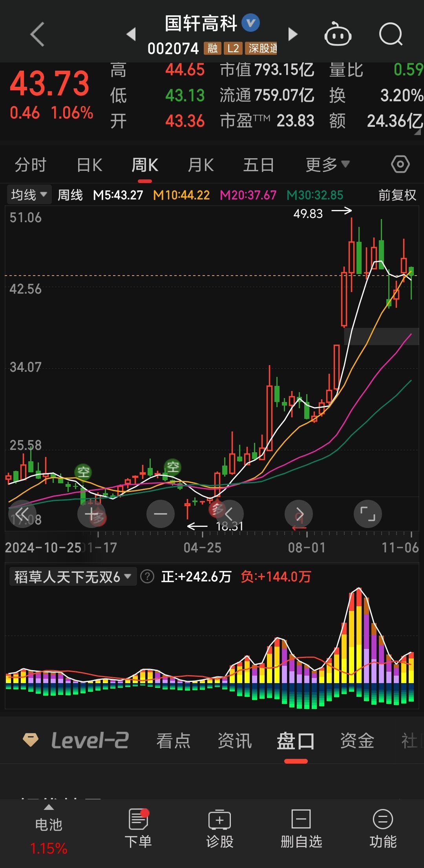Screen dimensions: 424x868
Task: Switch to next stock with right triangle
Action: click(293, 34)
